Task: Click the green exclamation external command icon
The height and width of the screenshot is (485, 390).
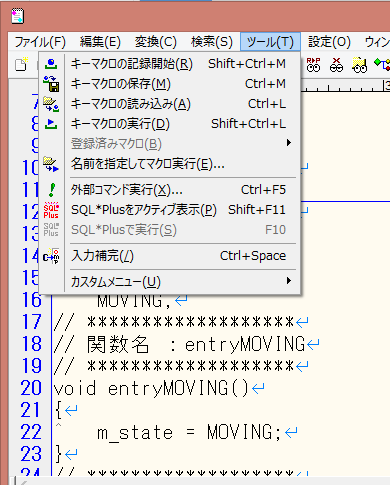Action: (52, 190)
